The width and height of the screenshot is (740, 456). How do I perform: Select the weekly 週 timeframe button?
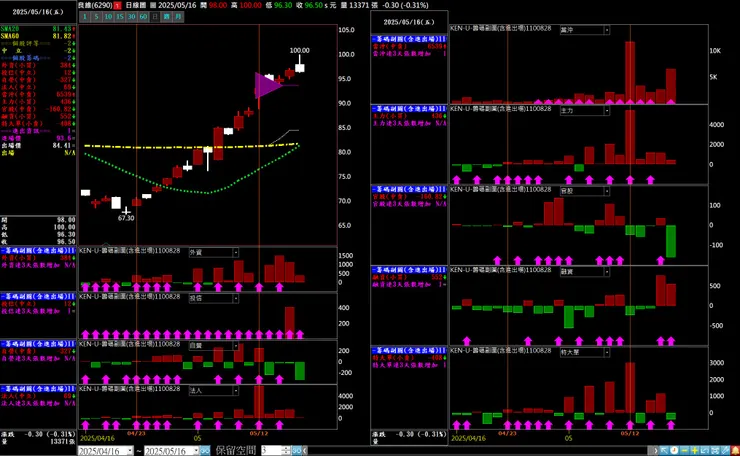[x=167, y=17]
